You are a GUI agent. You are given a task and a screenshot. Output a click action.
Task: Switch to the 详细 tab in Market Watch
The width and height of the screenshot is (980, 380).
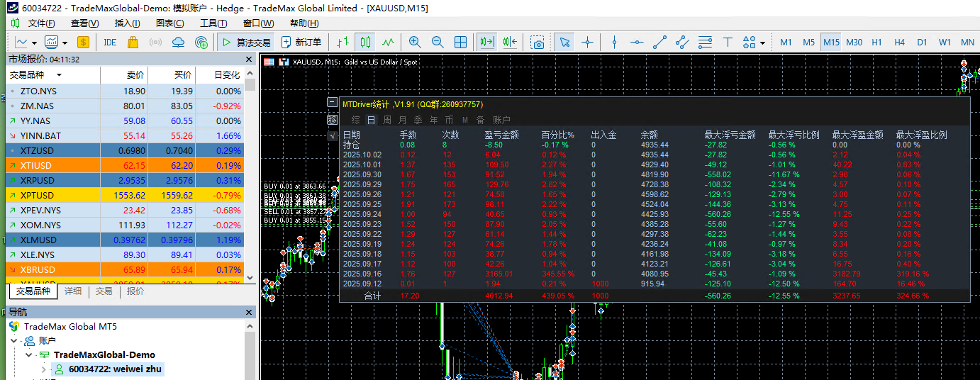73,291
